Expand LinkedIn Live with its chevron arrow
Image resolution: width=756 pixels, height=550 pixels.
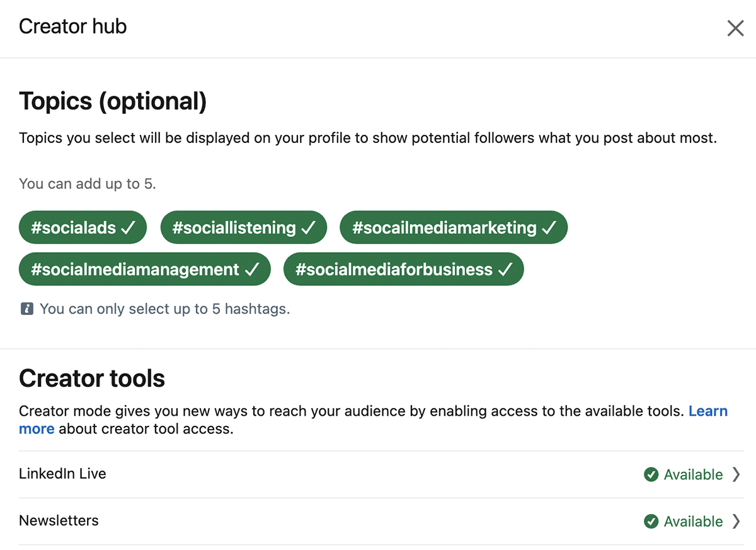point(736,474)
